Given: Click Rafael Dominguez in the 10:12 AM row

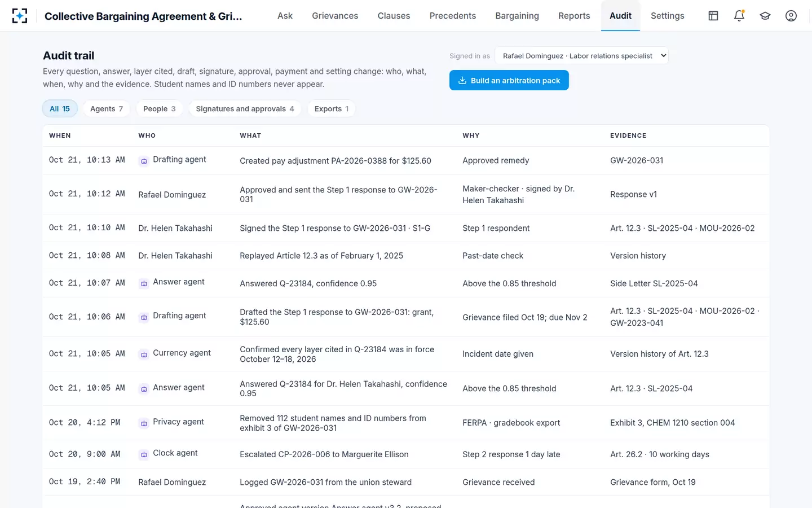Looking at the screenshot, I should click(172, 195).
